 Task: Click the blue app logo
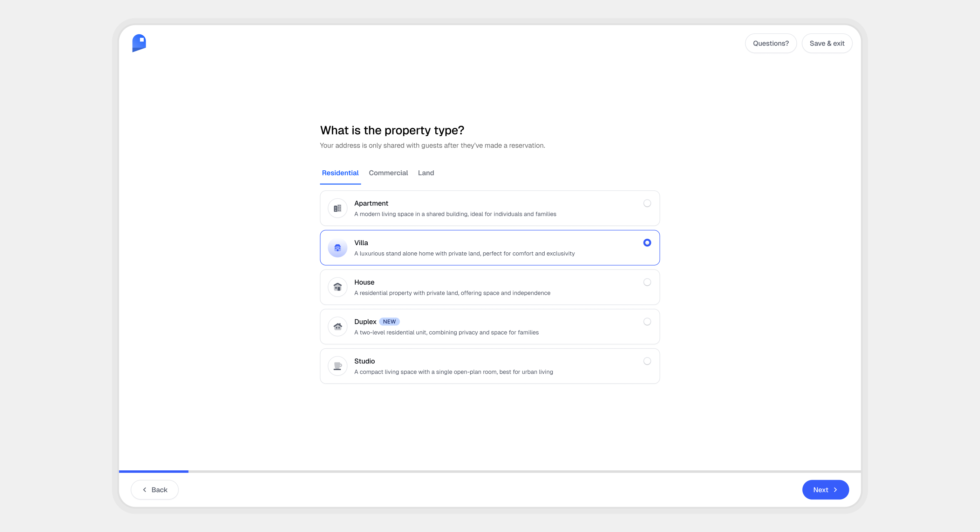[139, 43]
